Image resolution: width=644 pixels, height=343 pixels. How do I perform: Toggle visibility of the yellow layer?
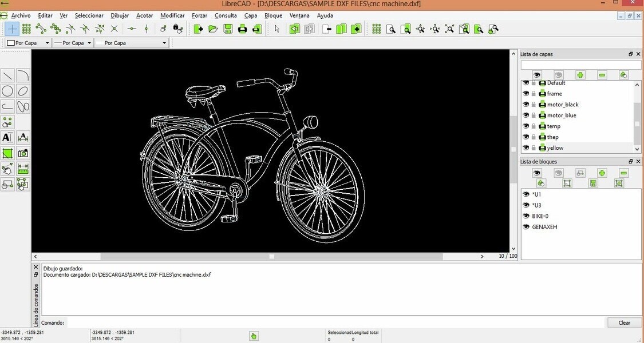coord(526,147)
